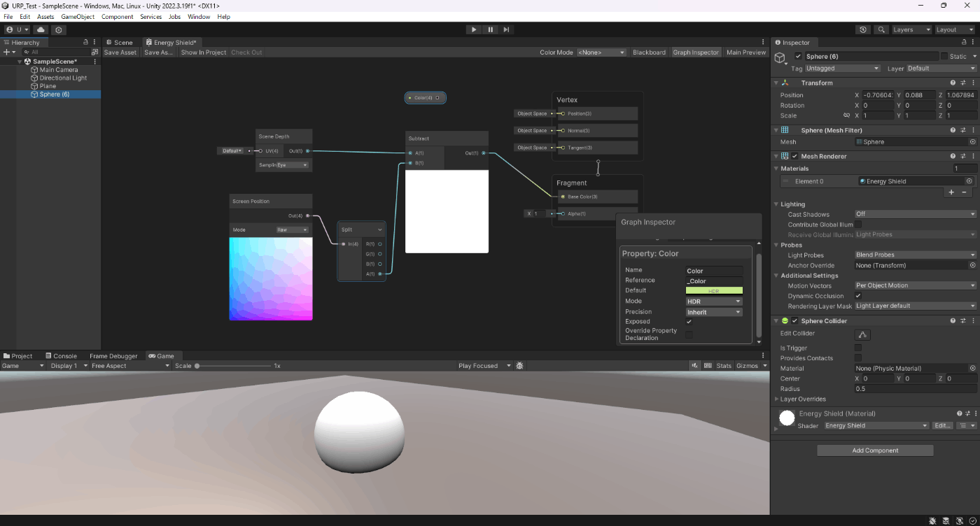This screenshot has width=980, height=526.
Task: Open the Tag dropdown showing Untagged
Action: pyautogui.click(x=843, y=69)
